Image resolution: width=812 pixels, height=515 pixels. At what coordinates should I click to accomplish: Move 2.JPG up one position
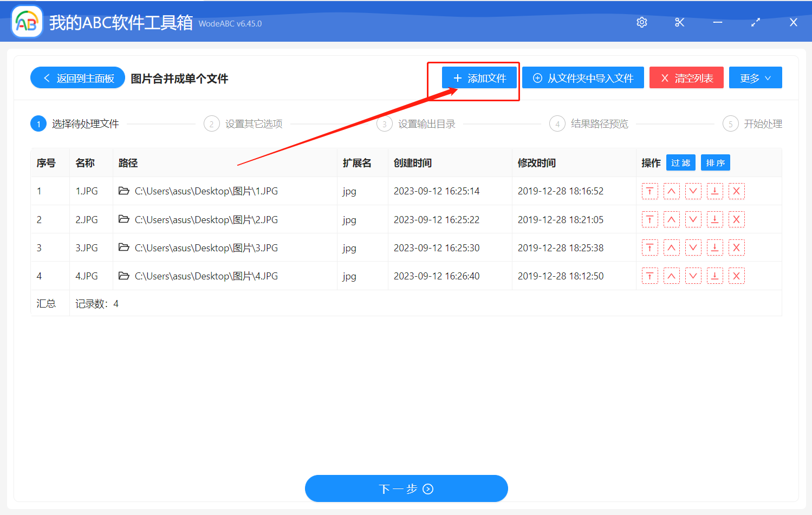pos(671,219)
